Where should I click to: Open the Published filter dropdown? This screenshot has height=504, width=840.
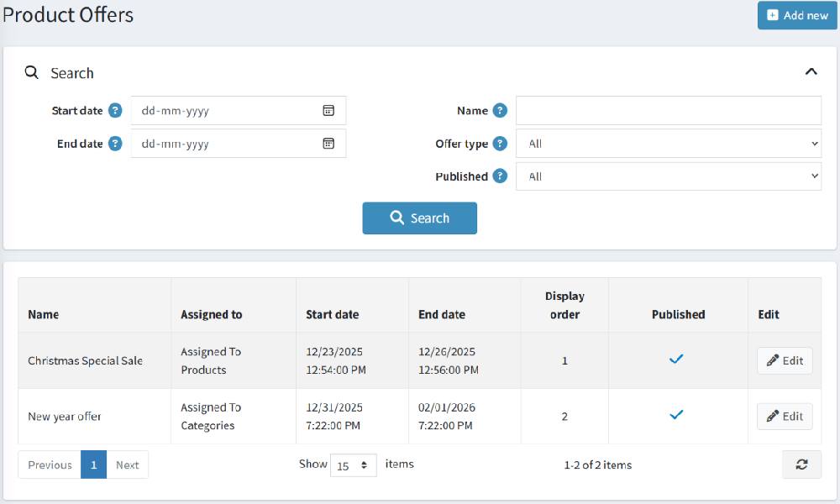pos(668,176)
